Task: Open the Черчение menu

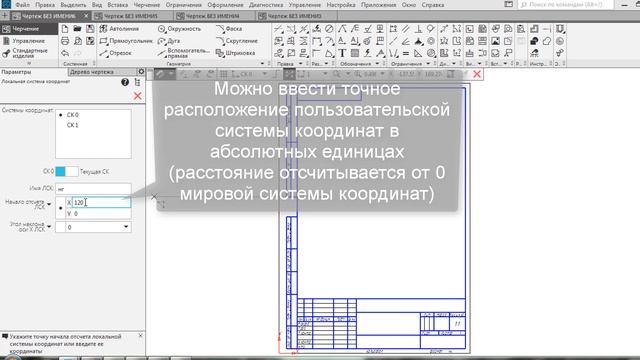Action: [x=147, y=5]
